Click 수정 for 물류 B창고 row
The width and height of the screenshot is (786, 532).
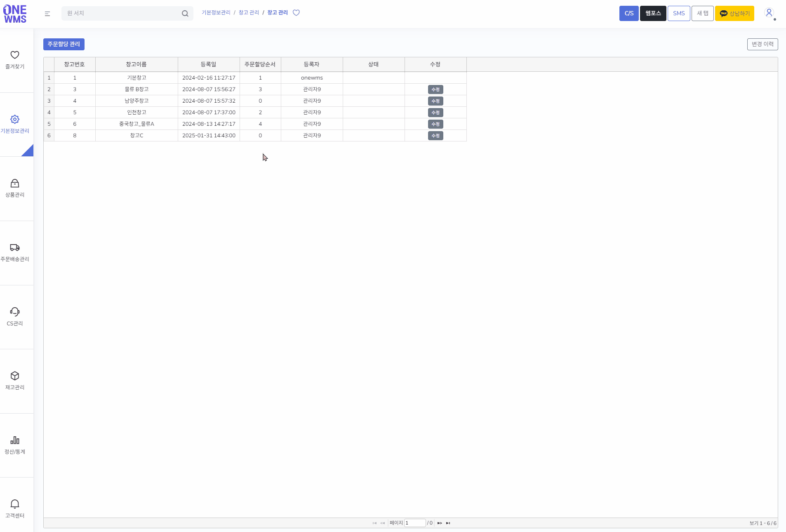coord(435,89)
